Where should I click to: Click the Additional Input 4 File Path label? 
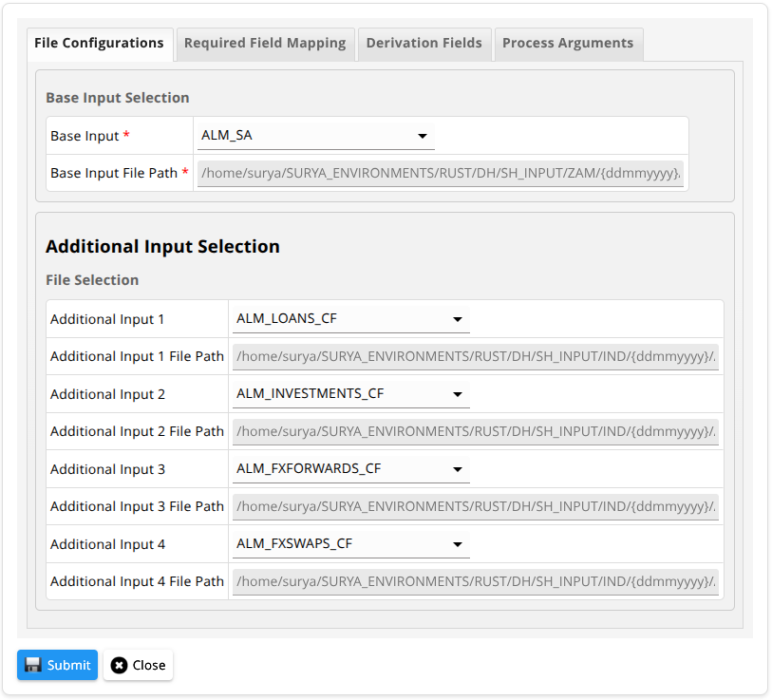coord(137,581)
